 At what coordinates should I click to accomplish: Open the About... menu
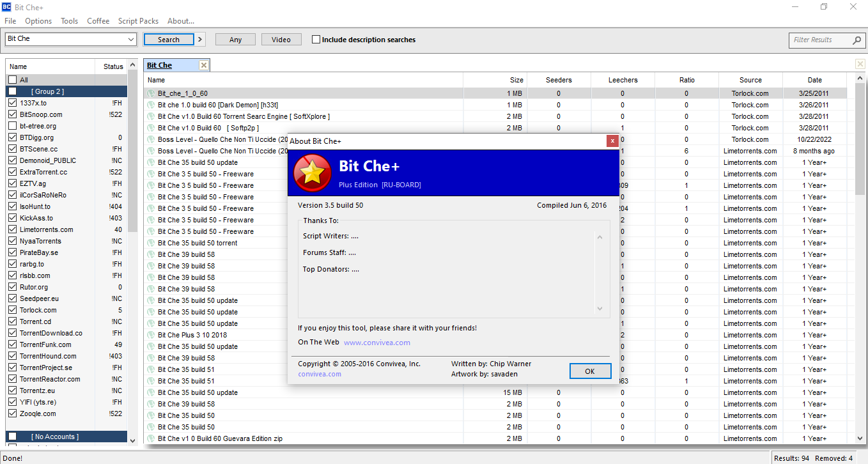[181, 21]
